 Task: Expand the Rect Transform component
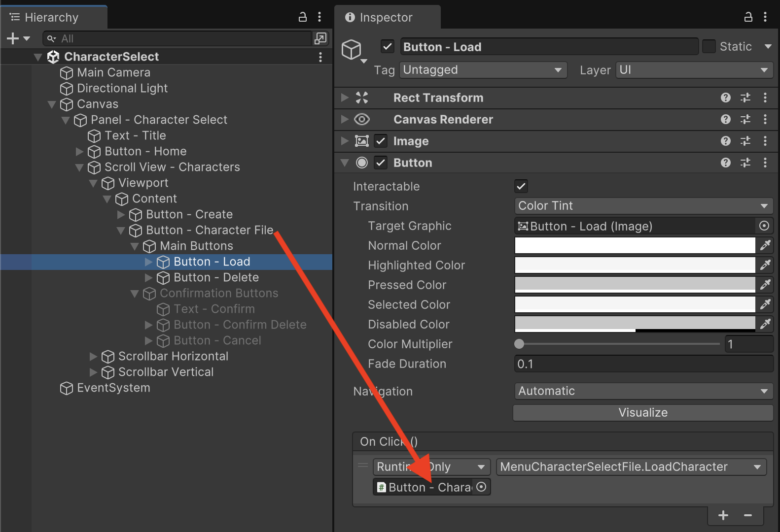click(x=345, y=98)
